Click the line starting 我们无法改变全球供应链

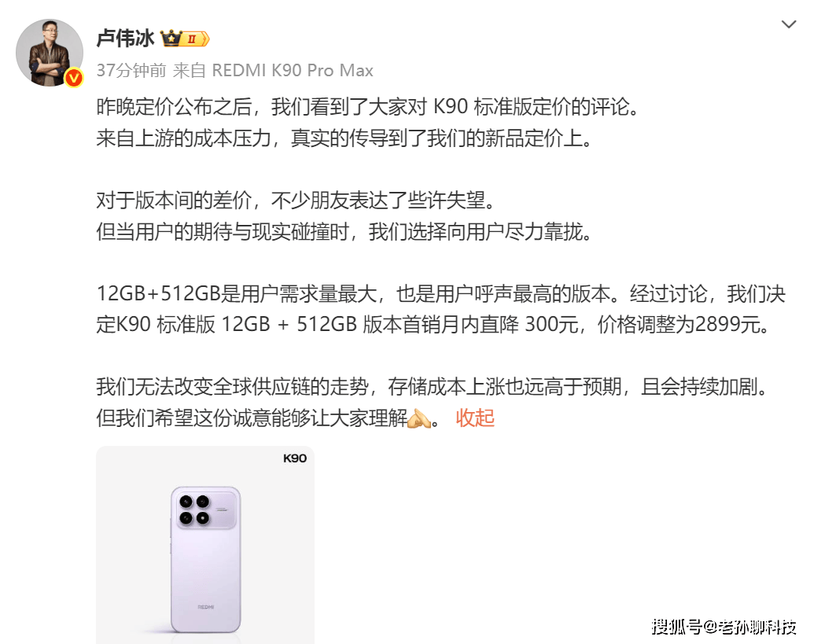pyautogui.click(x=433, y=387)
